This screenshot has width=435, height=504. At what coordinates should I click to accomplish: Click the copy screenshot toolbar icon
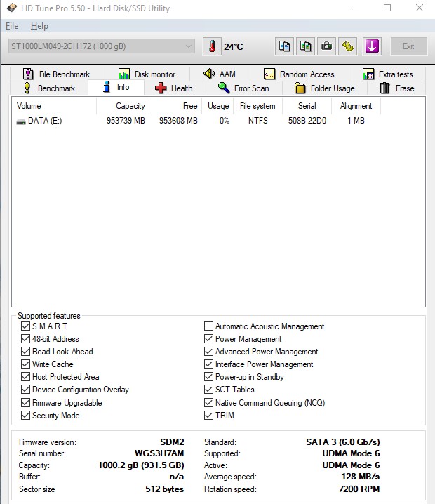pos(305,46)
